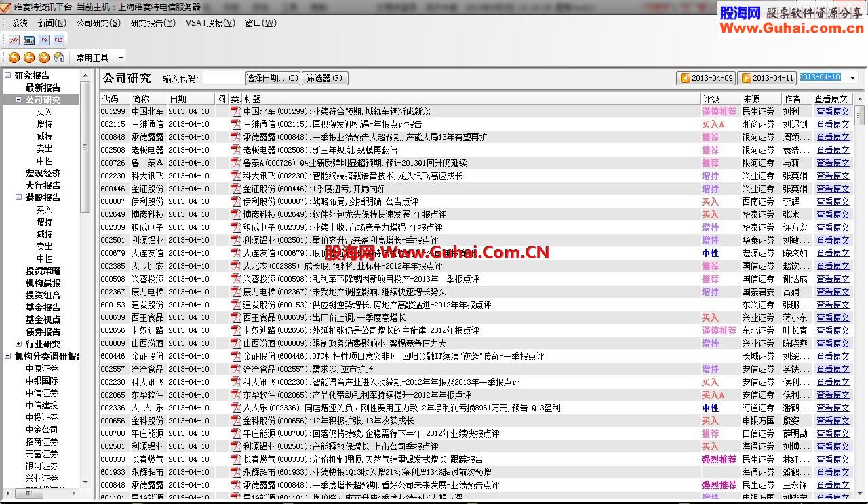Open the trend line chart tool icon

tap(14, 40)
